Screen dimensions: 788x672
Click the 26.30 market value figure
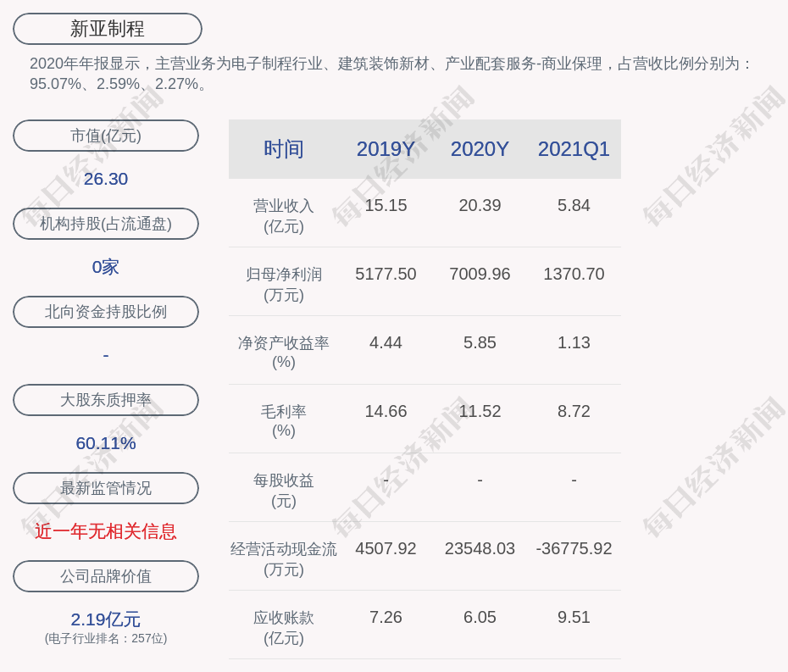(106, 179)
